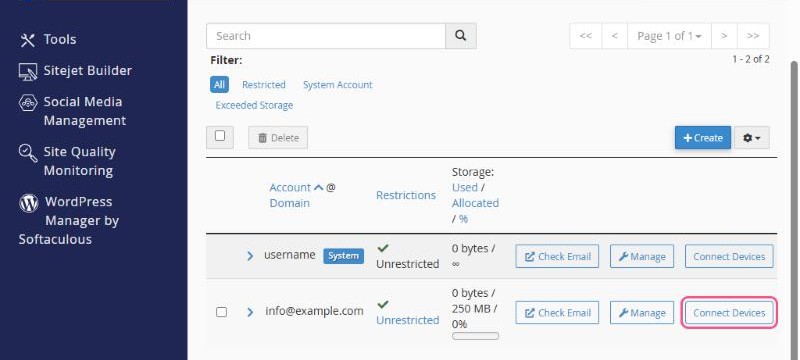The height and width of the screenshot is (360, 800).
Task: Sort by Allocated storage header
Action: 476,203
